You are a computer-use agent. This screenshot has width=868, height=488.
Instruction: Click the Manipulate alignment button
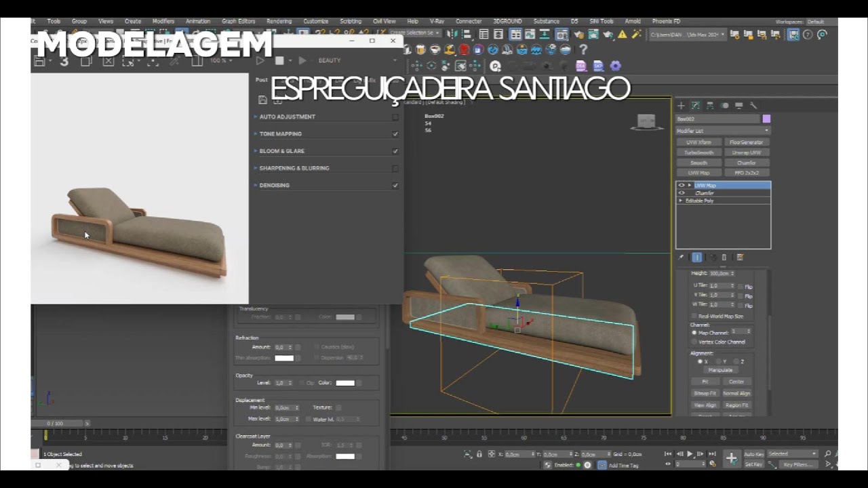720,370
